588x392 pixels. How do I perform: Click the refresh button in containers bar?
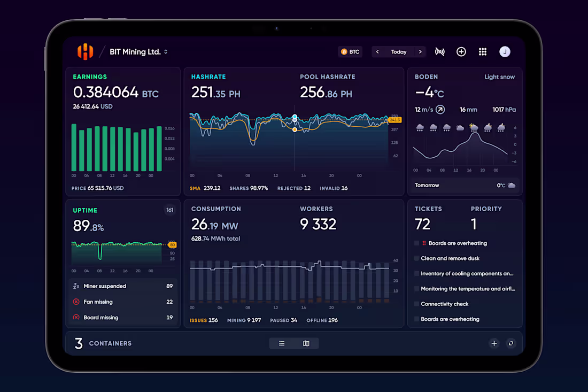click(511, 343)
